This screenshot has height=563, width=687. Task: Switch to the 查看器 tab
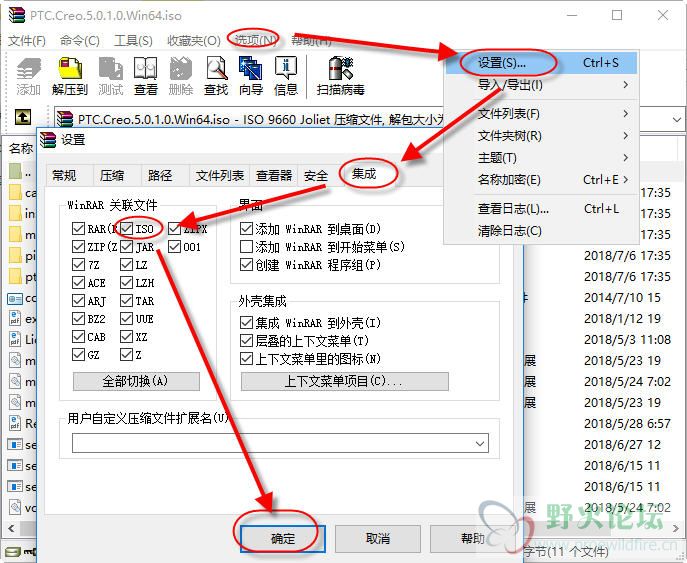click(x=274, y=176)
